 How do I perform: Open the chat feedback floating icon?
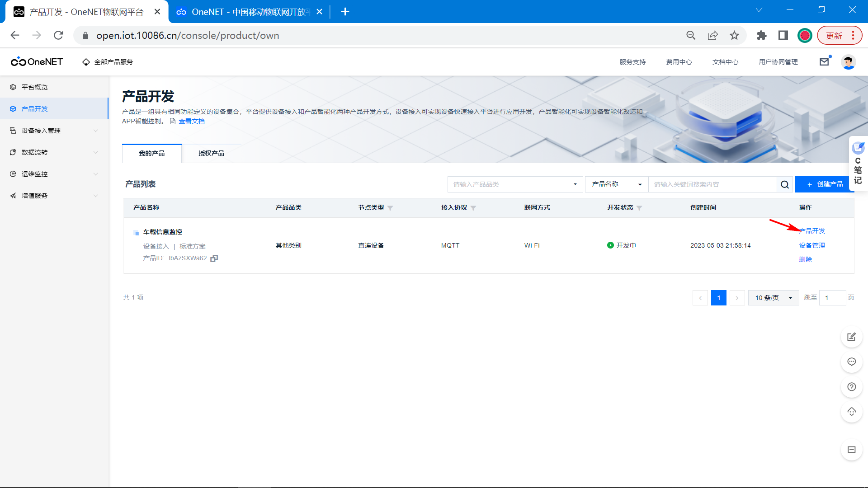851,362
